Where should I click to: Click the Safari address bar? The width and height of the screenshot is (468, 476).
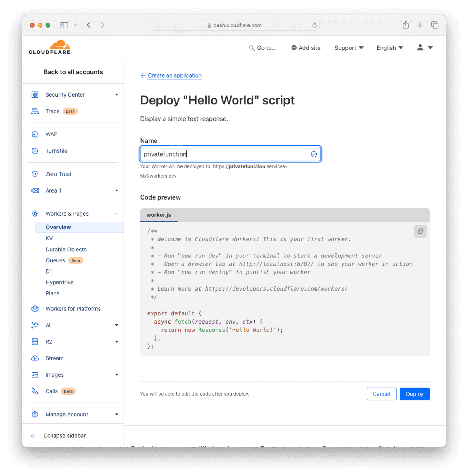coord(234,25)
